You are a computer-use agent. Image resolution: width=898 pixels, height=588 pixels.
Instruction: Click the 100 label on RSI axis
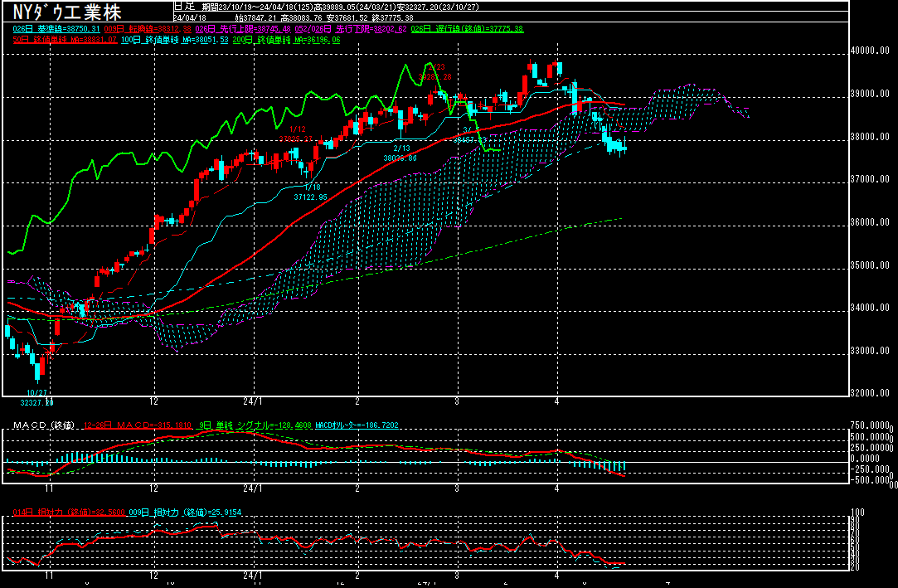tap(858, 513)
